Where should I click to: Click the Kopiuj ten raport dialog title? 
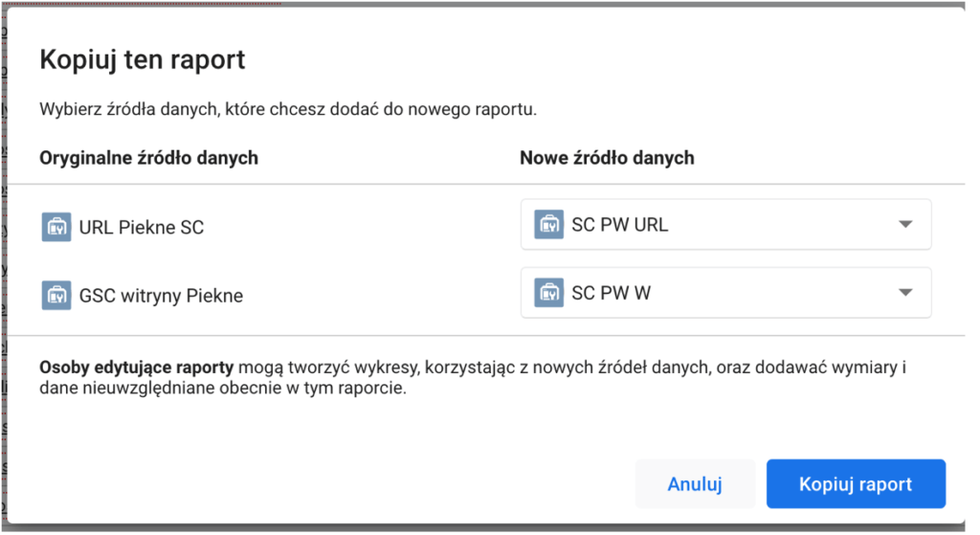click(142, 60)
